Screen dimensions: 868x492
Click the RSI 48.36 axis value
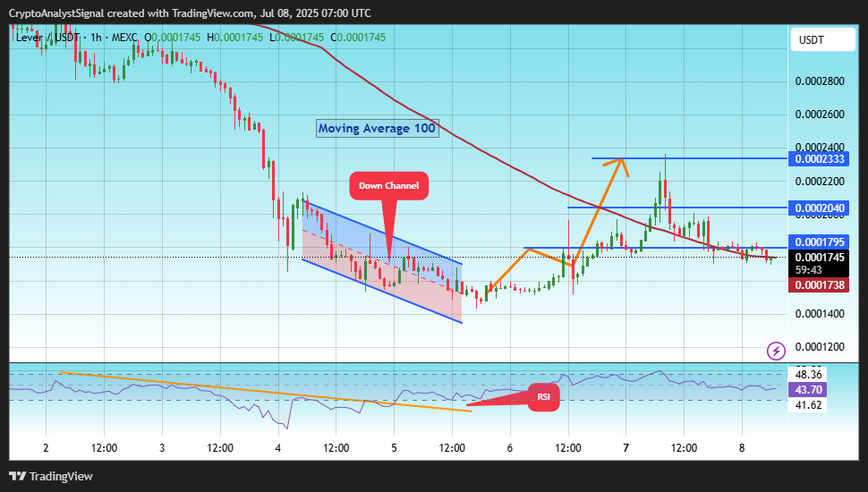[808, 375]
